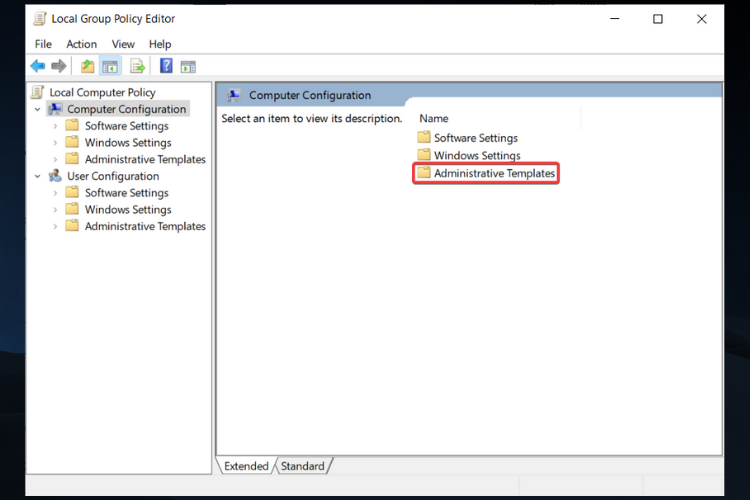Switch to the Standard tab
750x500 pixels.
[302, 466]
